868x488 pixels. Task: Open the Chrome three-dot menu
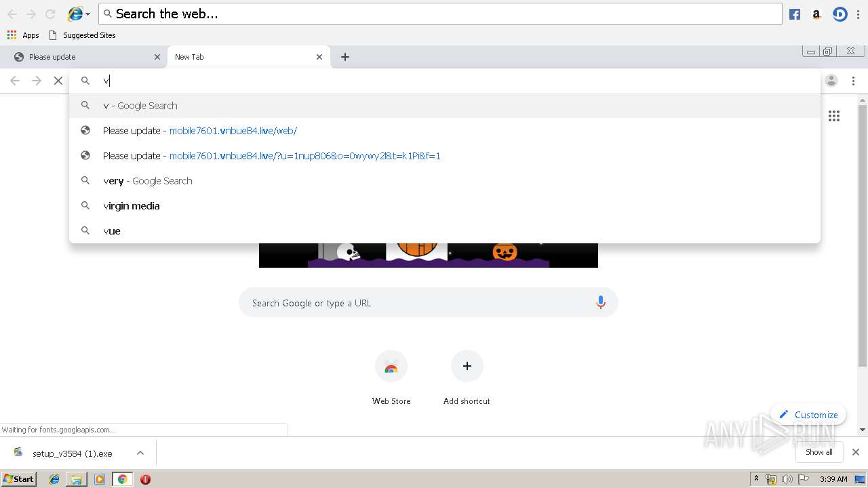pos(853,81)
